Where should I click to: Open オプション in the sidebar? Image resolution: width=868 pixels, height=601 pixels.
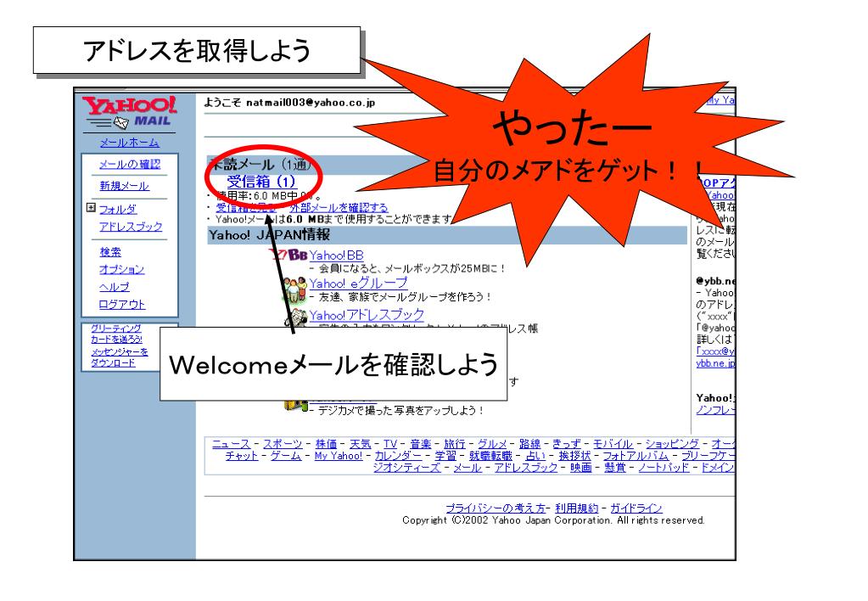tap(121, 269)
